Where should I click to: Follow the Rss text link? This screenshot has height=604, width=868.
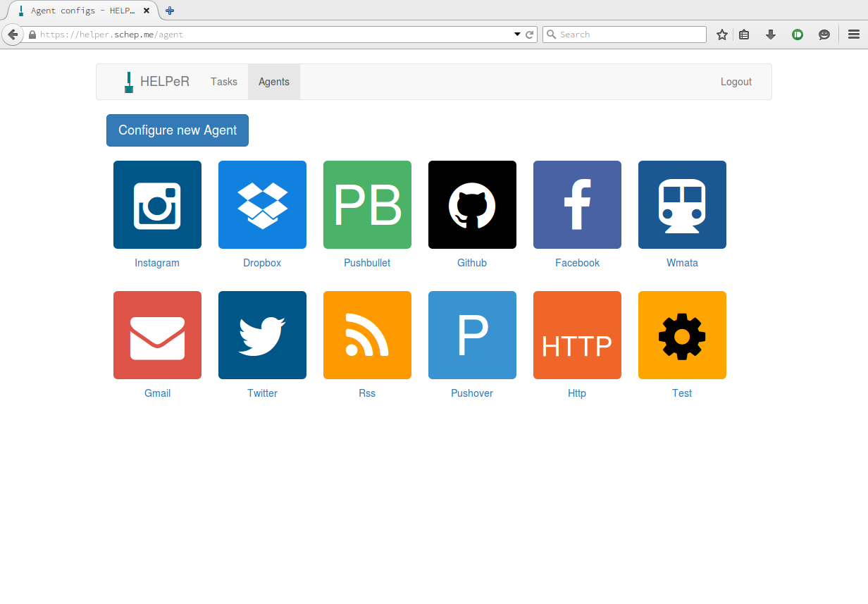click(x=367, y=393)
